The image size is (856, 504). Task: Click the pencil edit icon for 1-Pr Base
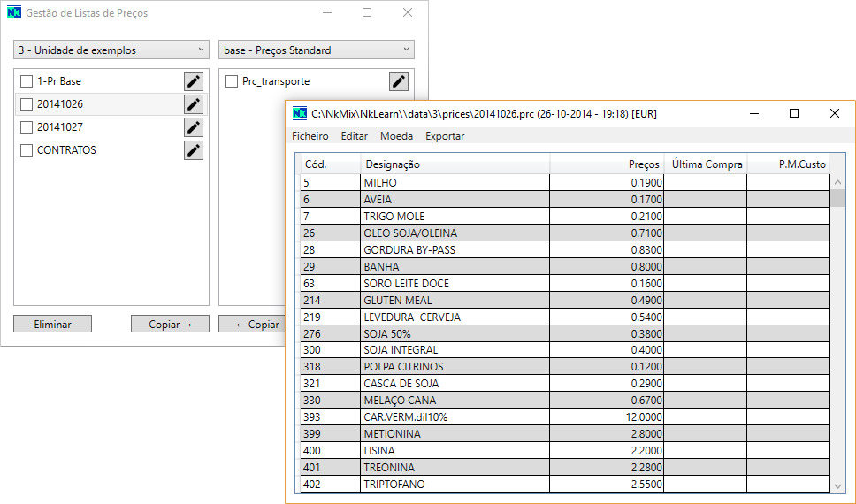tap(194, 81)
